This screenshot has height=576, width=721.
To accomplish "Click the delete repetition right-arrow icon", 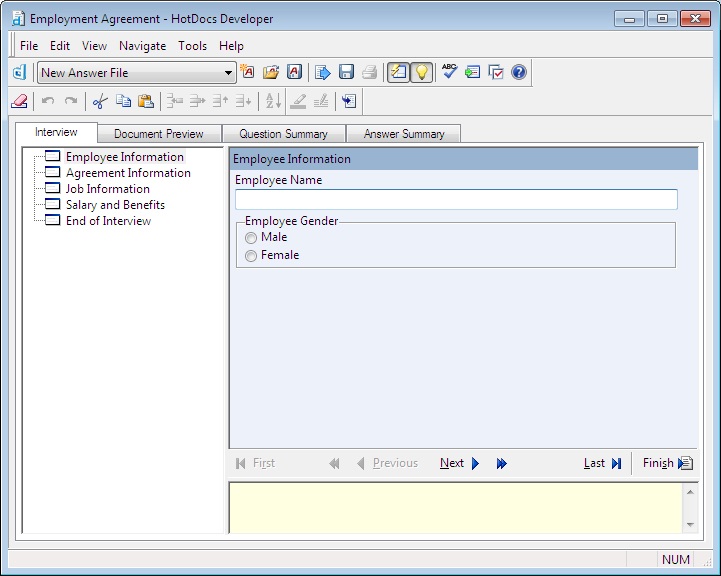I will (198, 101).
